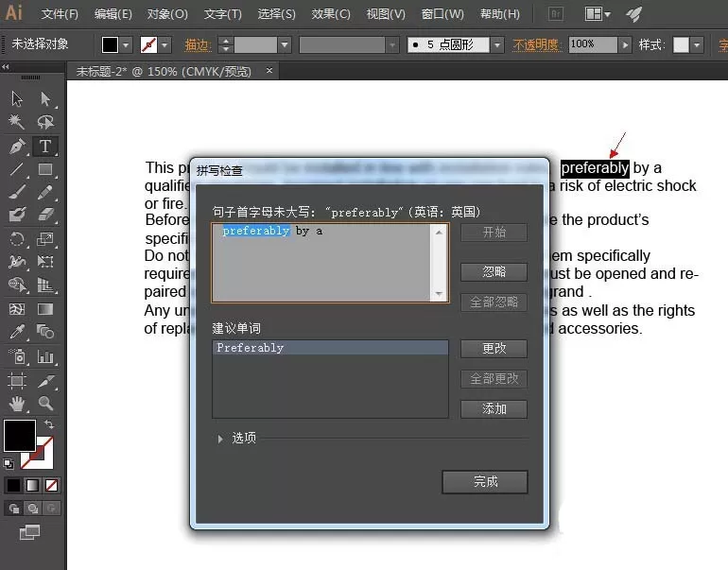This screenshot has height=570, width=728.
Task: Select the Zoom tool
Action: tap(45, 404)
